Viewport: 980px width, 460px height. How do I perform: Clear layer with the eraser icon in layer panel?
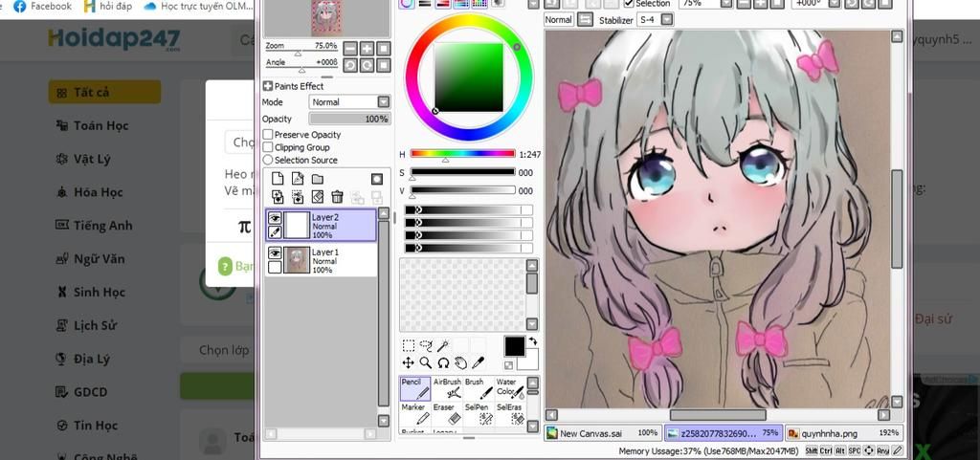(318, 197)
